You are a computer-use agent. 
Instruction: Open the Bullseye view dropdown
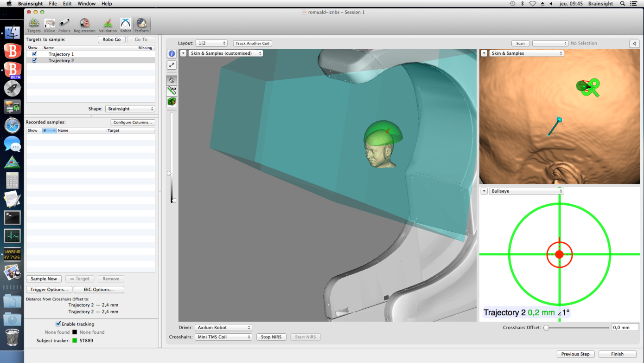tap(526, 191)
